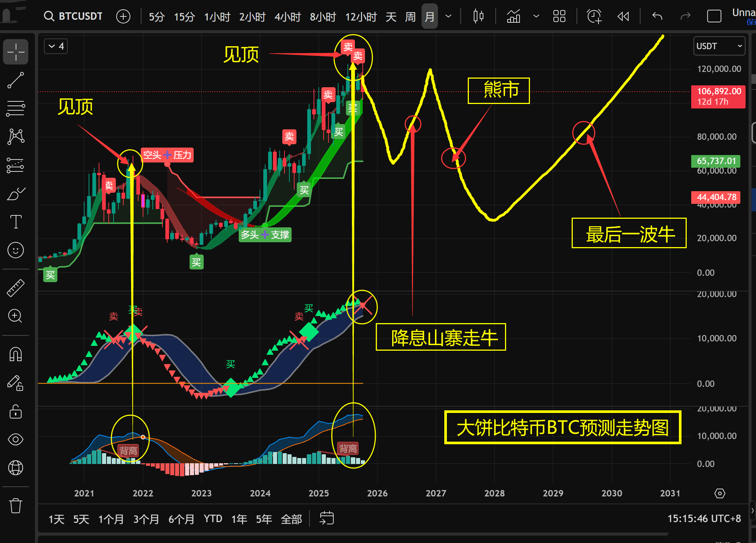The width and height of the screenshot is (756, 543).
Task: Open the candlestick chart style icon
Action: (x=478, y=16)
